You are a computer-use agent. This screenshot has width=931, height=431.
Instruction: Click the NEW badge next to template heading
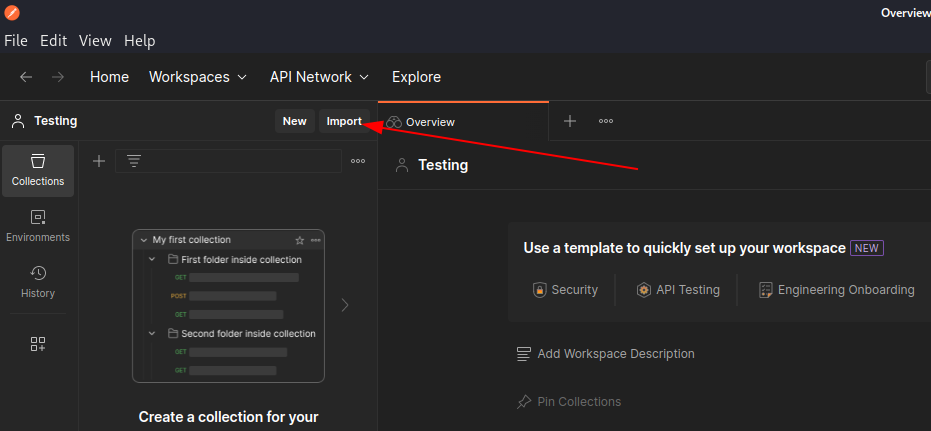pyautogui.click(x=867, y=248)
